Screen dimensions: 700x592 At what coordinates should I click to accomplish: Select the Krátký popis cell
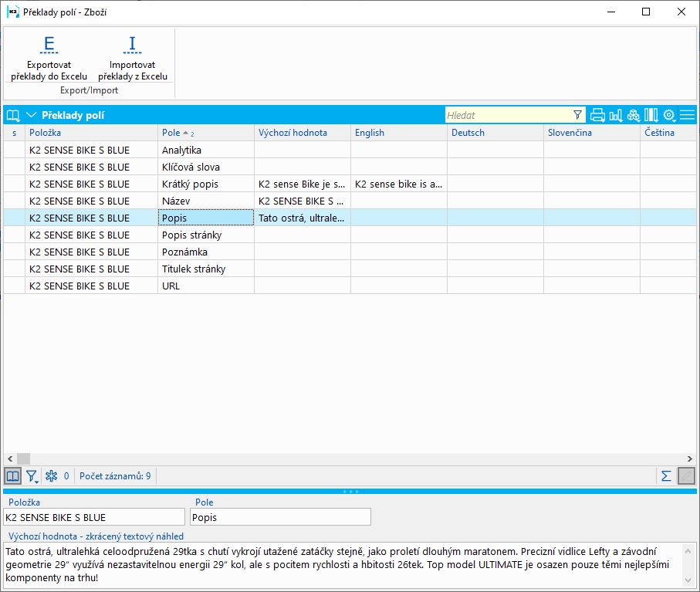[x=206, y=184]
